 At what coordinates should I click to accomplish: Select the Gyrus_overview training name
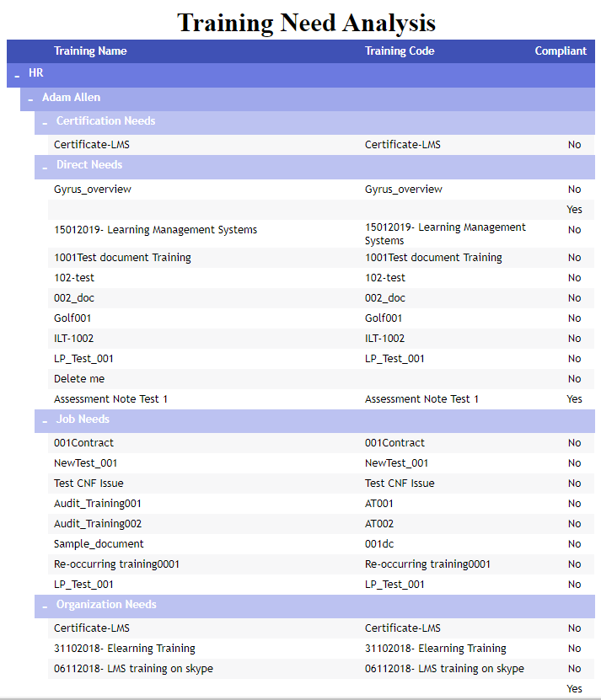[x=93, y=190]
